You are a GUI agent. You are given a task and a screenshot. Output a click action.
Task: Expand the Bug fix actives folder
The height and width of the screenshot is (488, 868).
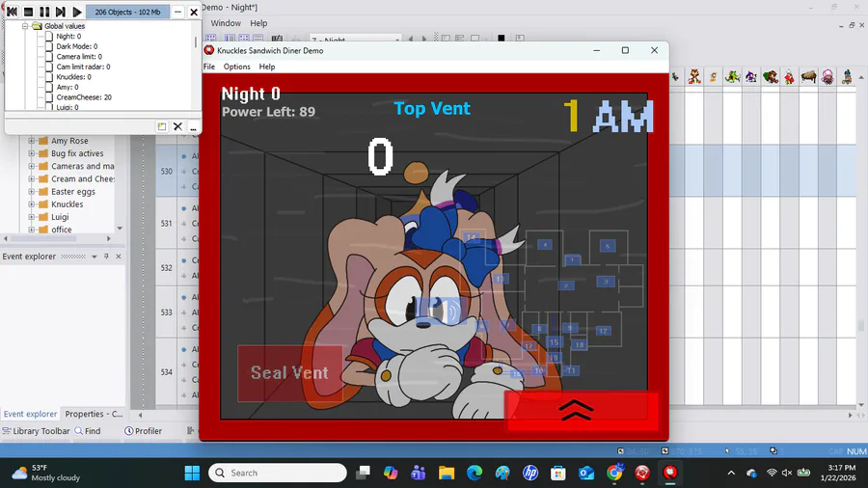32,153
